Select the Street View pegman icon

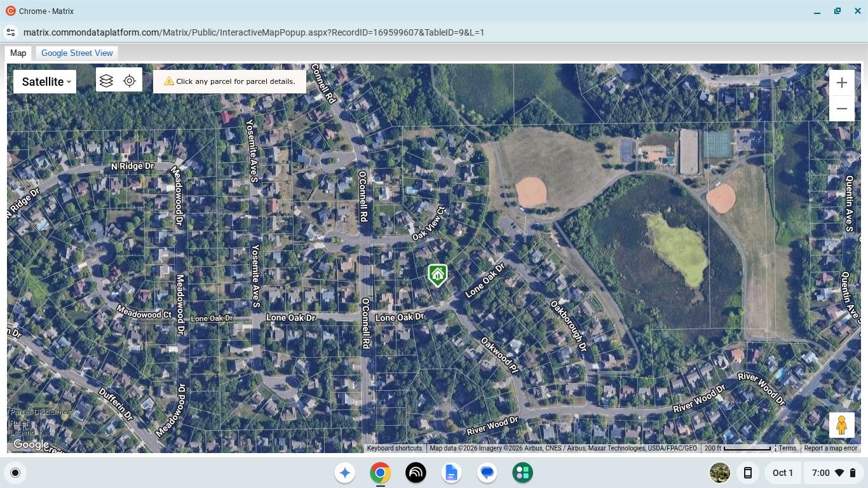[842, 425]
